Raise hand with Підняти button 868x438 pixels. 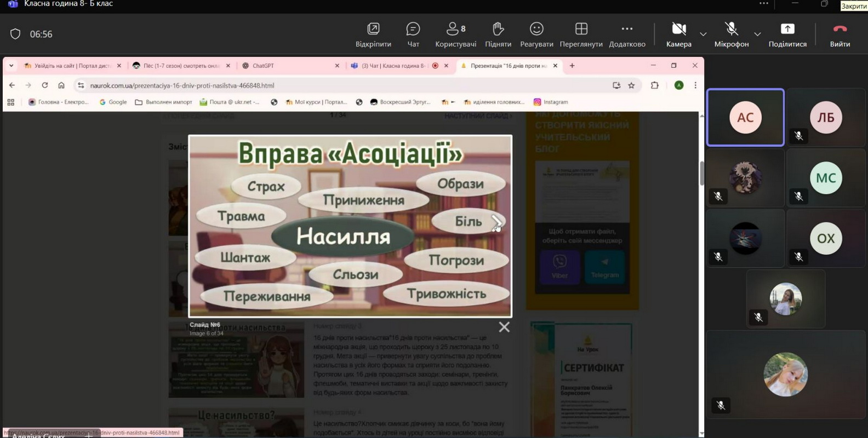click(498, 34)
